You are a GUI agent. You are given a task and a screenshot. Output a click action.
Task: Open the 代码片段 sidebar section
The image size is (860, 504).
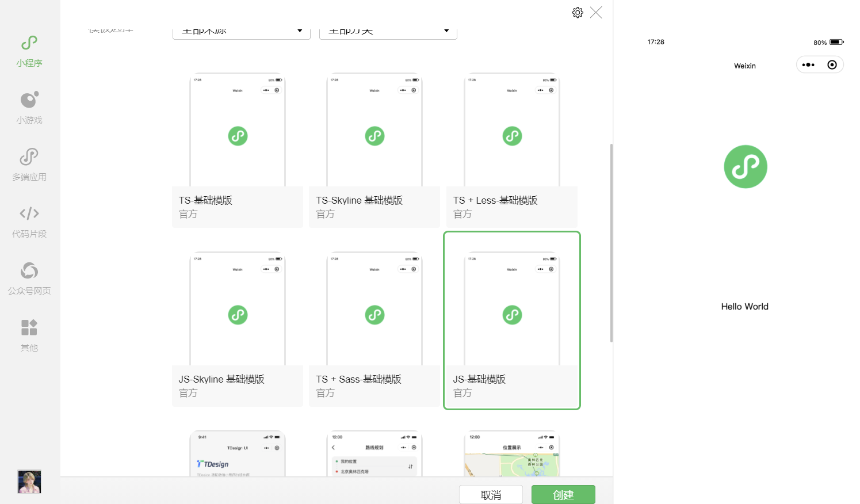29,222
